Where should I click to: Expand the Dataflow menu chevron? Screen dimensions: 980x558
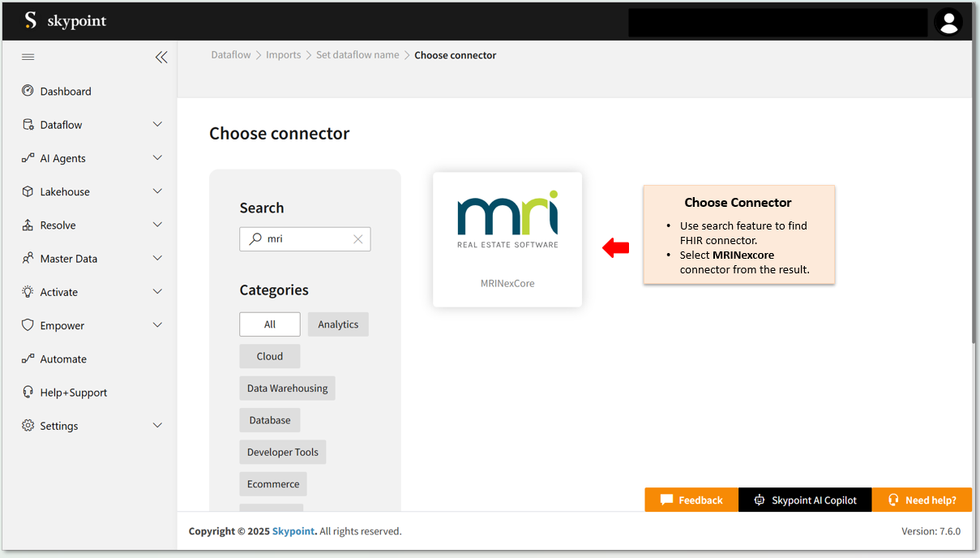pos(157,124)
